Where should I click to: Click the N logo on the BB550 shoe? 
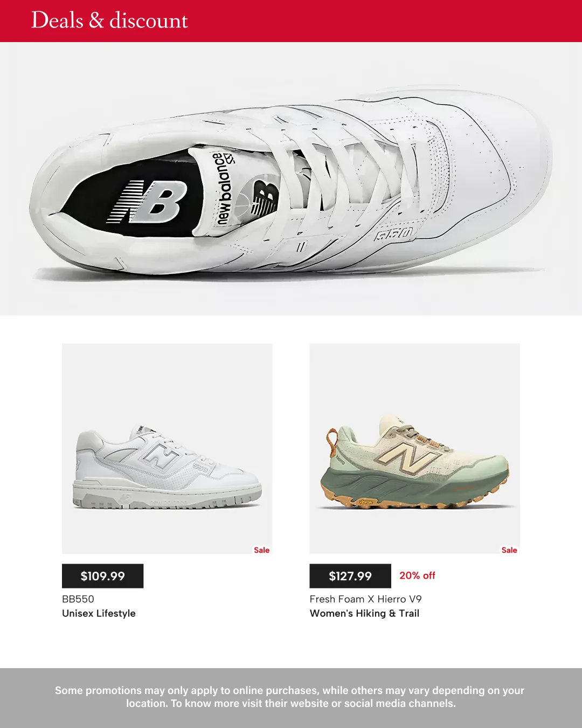pyautogui.click(x=160, y=456)
